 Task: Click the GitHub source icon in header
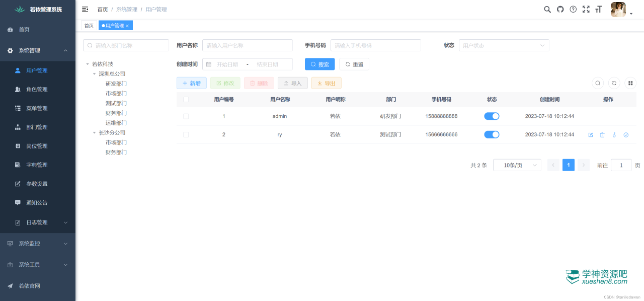tap(560, 10)
